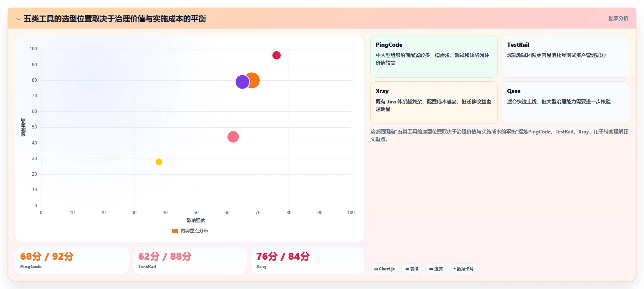Select the 进度 tag chip
This screenshot has height=289, width=644.
(436, 269)
